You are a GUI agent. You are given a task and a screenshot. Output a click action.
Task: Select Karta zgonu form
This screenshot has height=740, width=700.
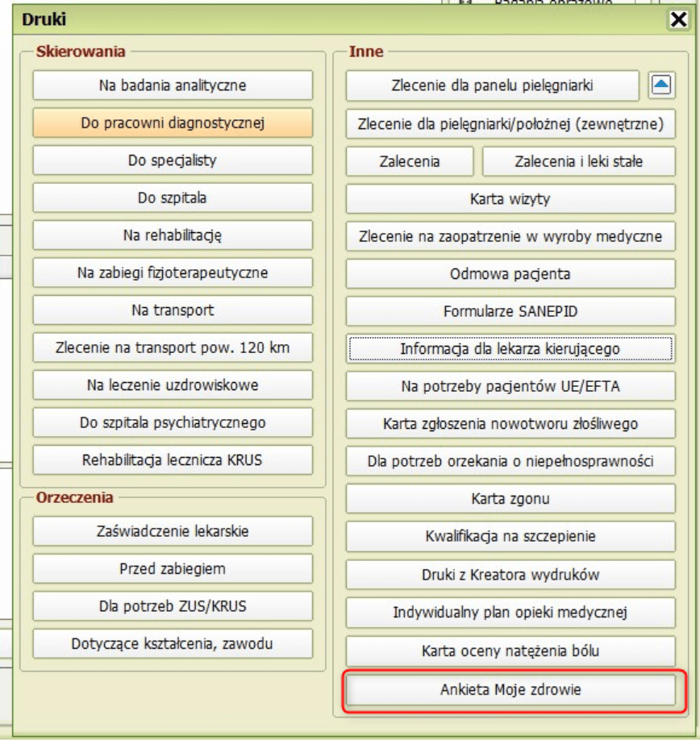click(x=510, y=499)
